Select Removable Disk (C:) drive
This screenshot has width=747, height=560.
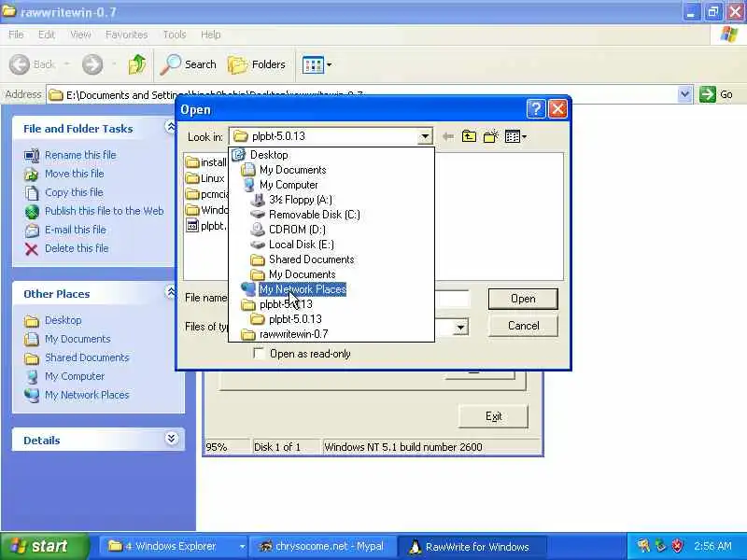coord(315,215)
